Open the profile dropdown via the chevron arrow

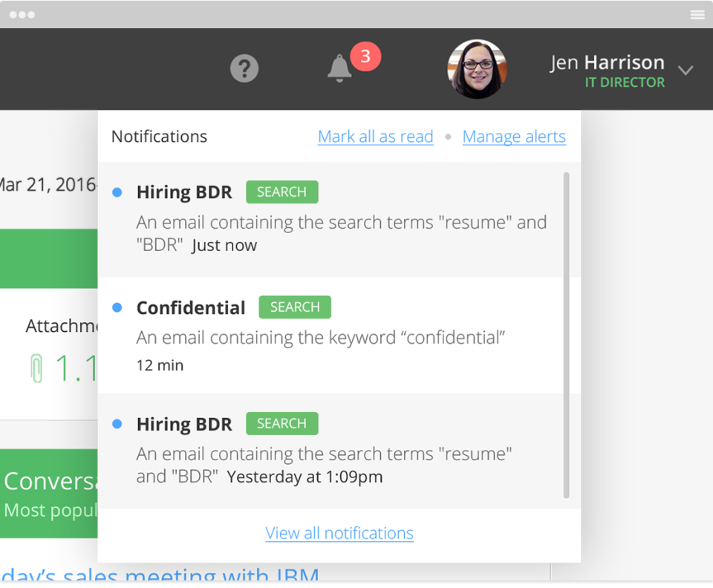pos(685,70)
